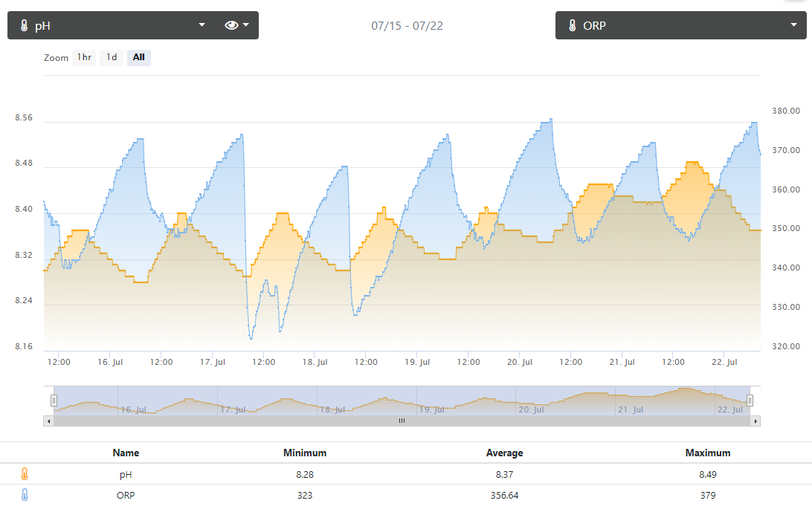This screenshot has height=515, width=812.
Task: Click the 8.40 left axis label
Action: pyautogui.click(x=24, y=209)
